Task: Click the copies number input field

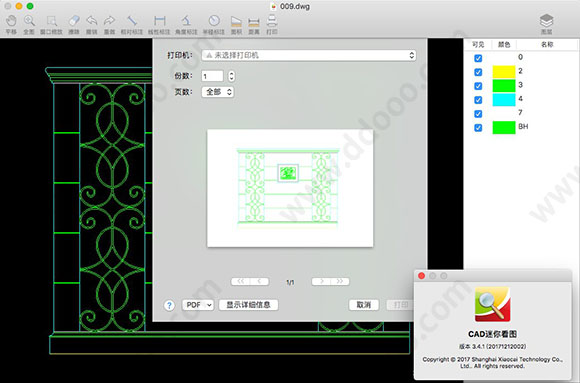Action: point(212,76)
